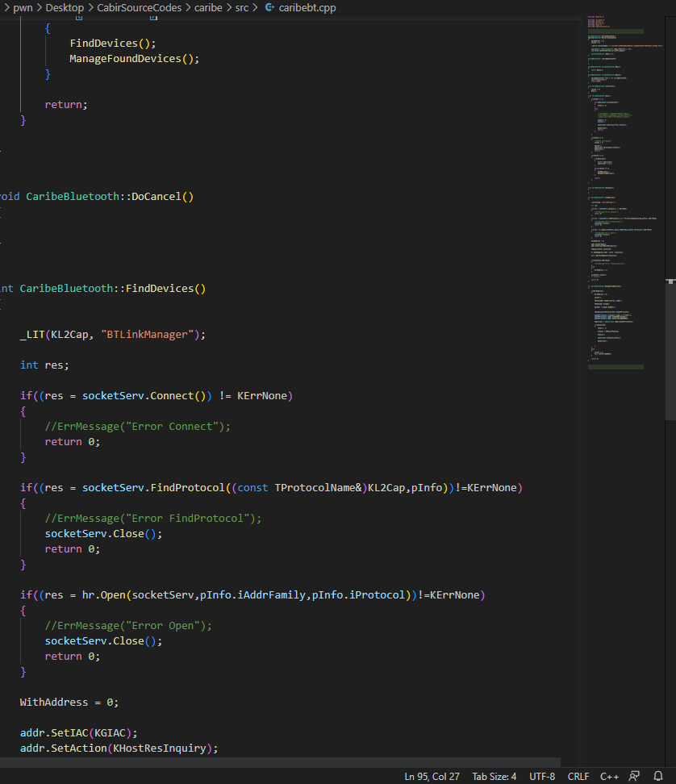Click the 'hr.Open(socketServ,...' if statement

click(x=252, y=595)
